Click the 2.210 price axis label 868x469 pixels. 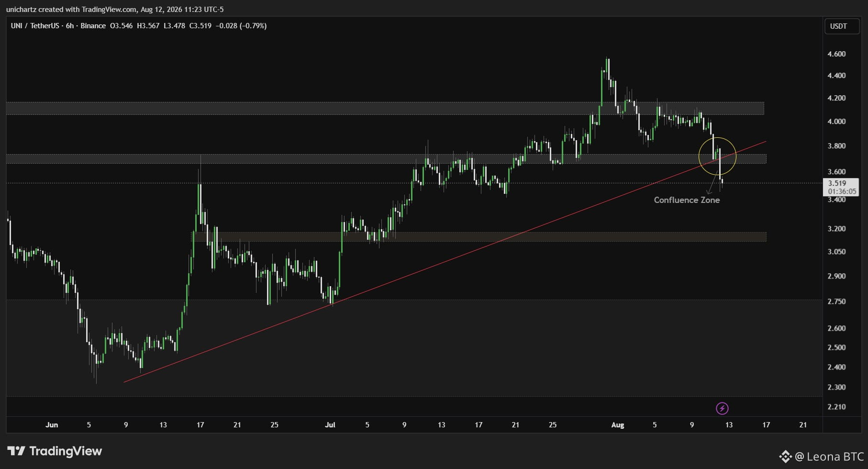click(x=836, y=407)
